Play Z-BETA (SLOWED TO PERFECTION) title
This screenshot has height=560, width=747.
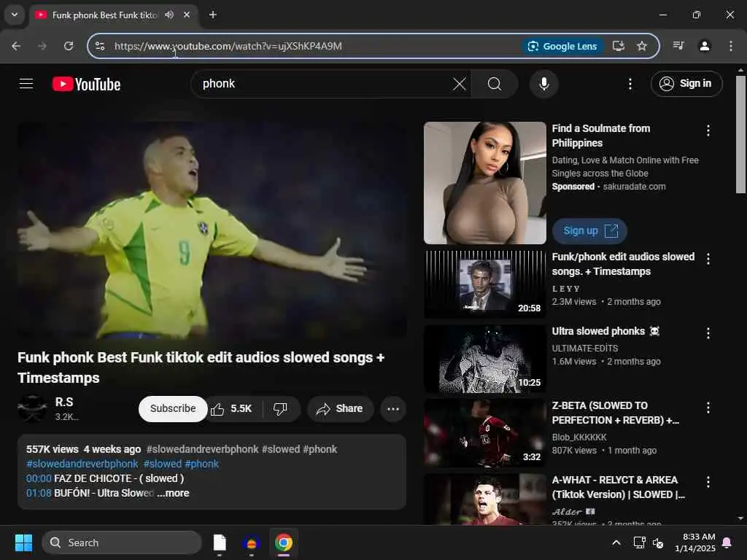(615, 413)
